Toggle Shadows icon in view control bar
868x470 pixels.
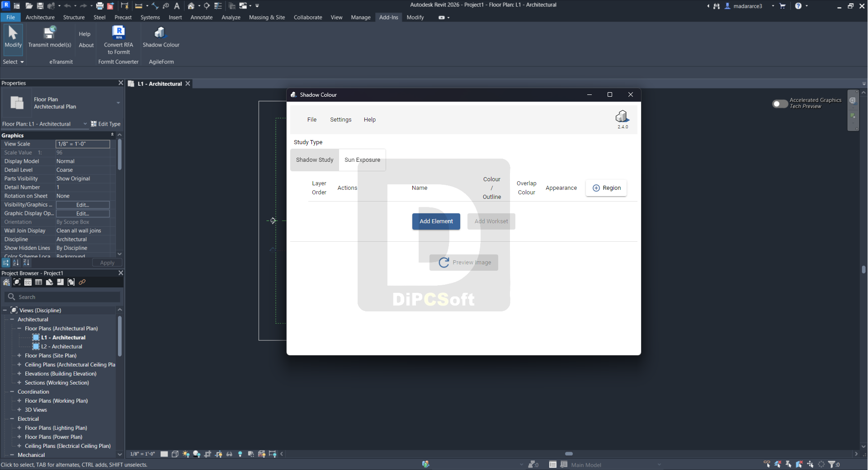(x=197, y=454)
